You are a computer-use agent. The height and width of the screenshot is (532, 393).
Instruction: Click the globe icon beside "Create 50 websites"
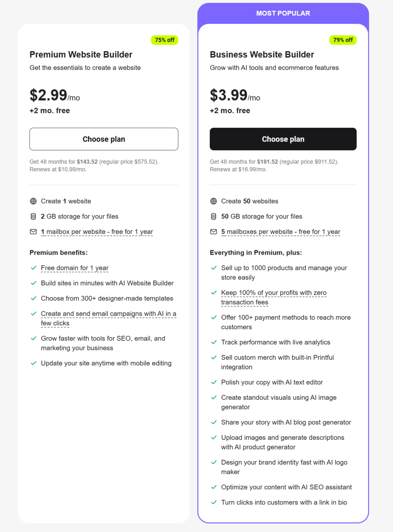pos(213,201)
